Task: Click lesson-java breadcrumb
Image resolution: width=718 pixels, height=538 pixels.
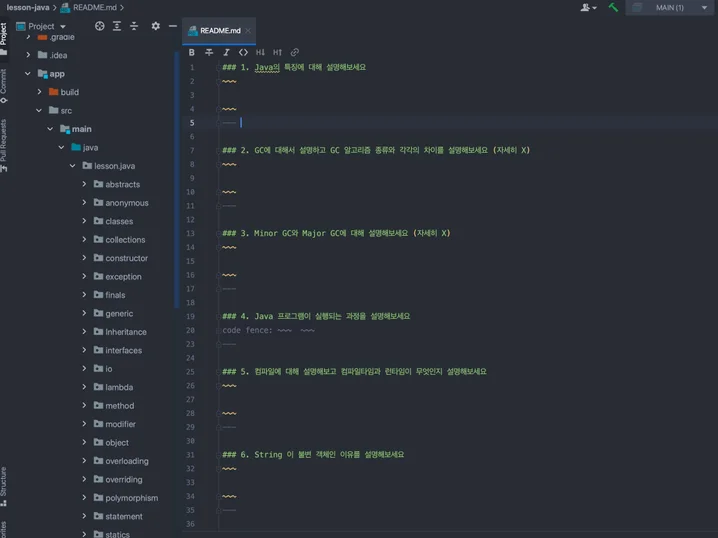Action: coord(28,7)
